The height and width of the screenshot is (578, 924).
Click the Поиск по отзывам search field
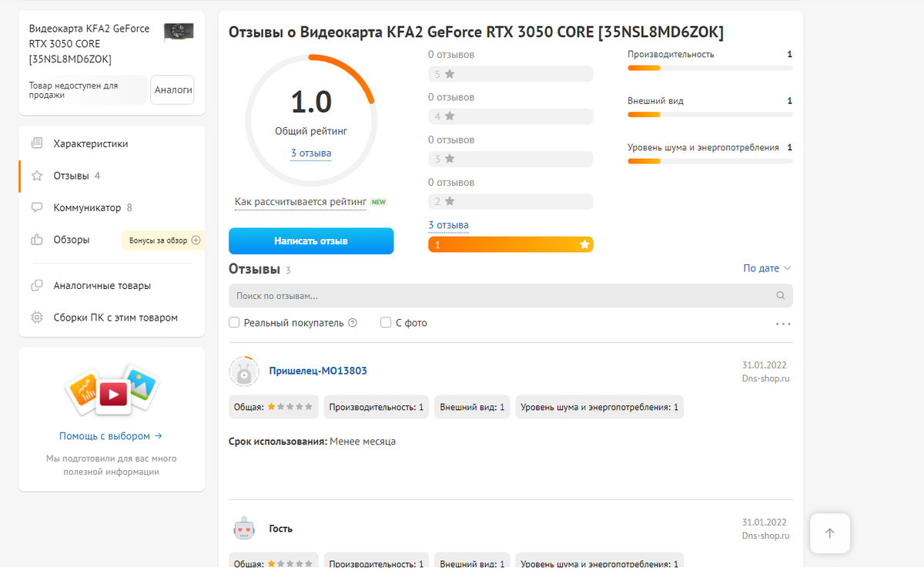[511, 296]
